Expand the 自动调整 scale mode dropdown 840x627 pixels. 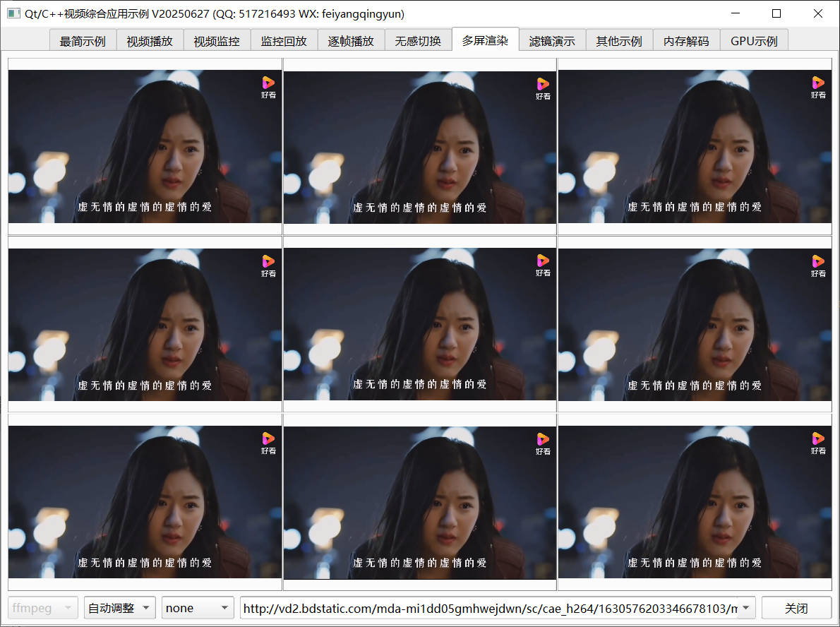[120, 608]
